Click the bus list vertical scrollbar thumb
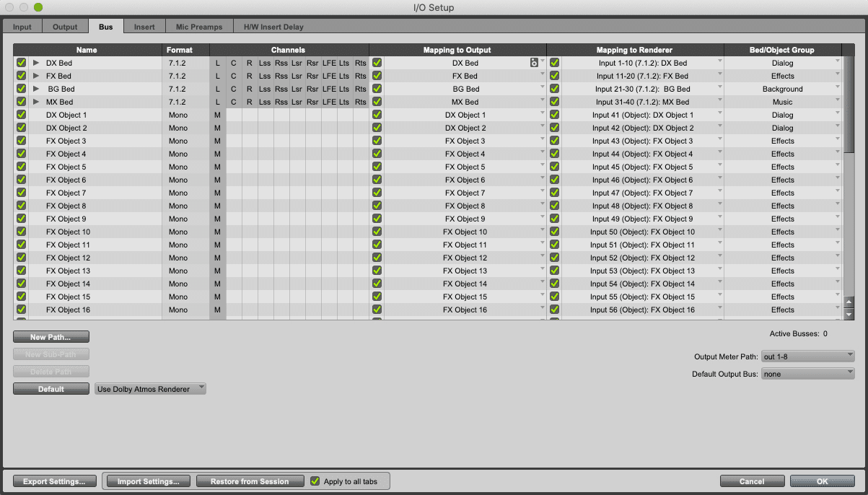The width and height of the screenshot is (868, 495). point(849,105)
